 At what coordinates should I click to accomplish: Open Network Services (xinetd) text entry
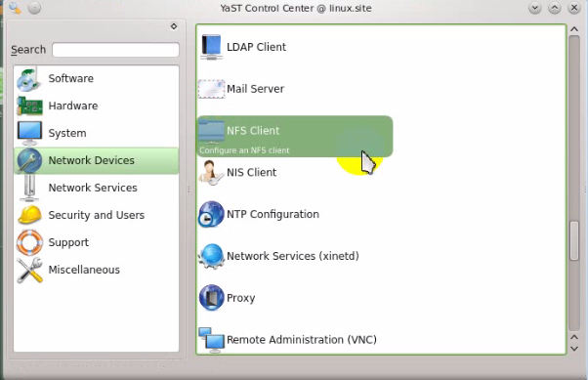(293, 256)
